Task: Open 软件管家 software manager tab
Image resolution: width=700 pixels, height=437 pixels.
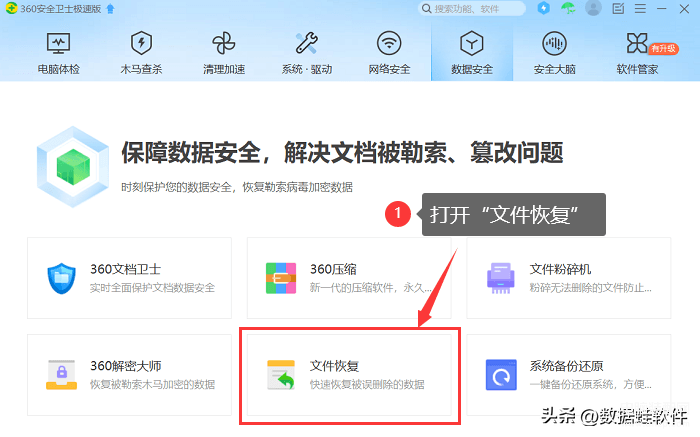Action: [x=637, y=53]
